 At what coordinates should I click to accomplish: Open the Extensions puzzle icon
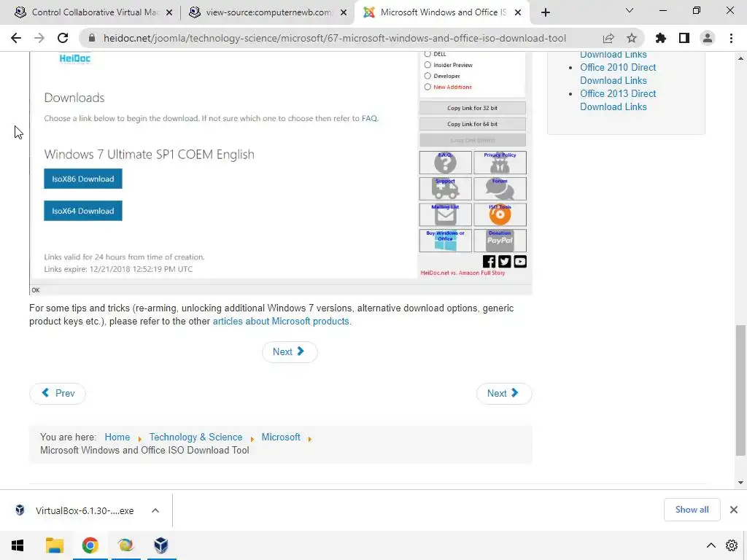click(660, 38)
